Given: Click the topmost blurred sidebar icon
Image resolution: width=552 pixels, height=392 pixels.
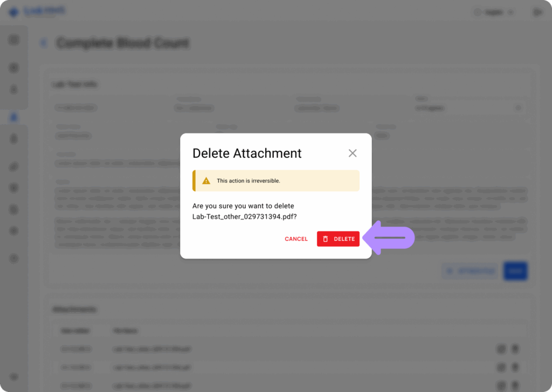Looking at the screenshot, I should coord(13,40).
